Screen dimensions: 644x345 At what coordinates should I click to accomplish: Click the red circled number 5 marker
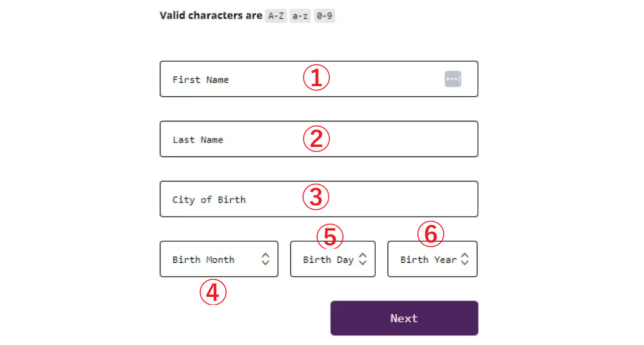(x=330, y=236)
